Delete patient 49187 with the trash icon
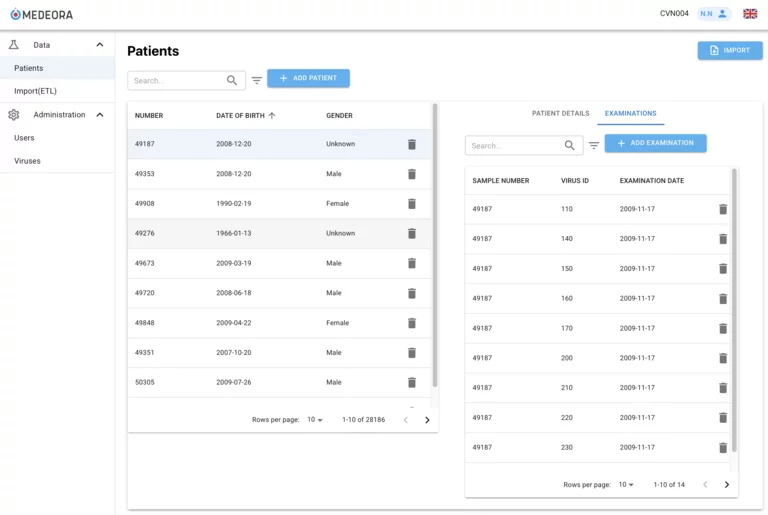This screenshot has height=515, width=768. 412,144
